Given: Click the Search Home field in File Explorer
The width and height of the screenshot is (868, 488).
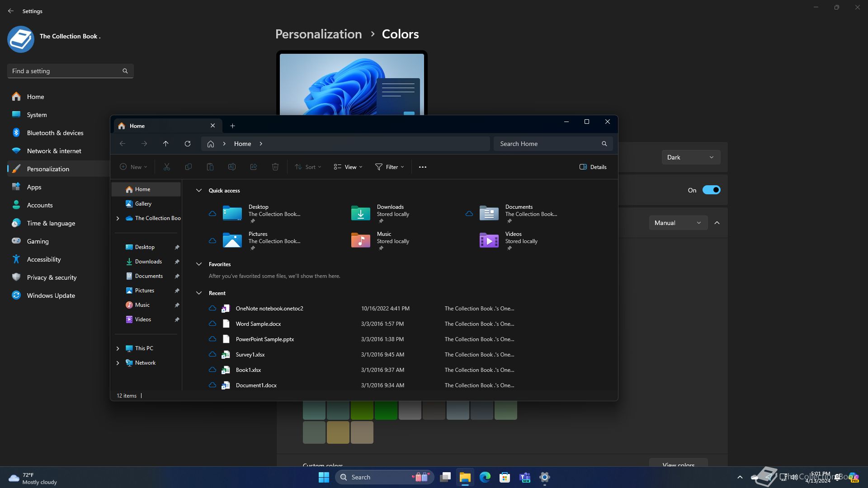Looking at the screenshot, I should pos(553,144).
